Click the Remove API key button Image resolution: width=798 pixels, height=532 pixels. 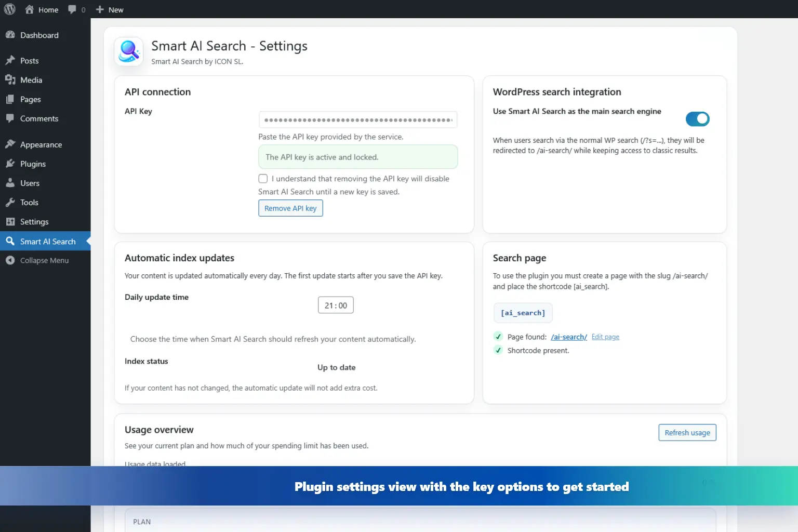click(x=290, y=208)
